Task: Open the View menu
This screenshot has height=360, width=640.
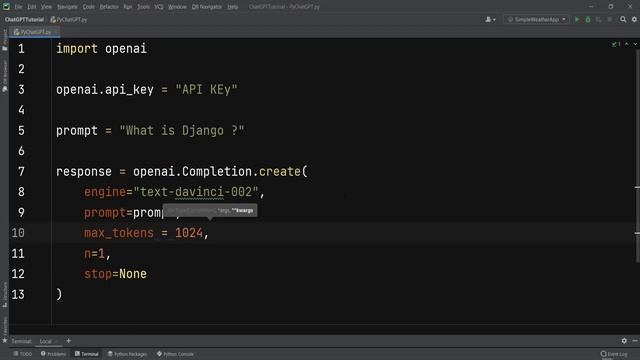Action: point(47,7)
